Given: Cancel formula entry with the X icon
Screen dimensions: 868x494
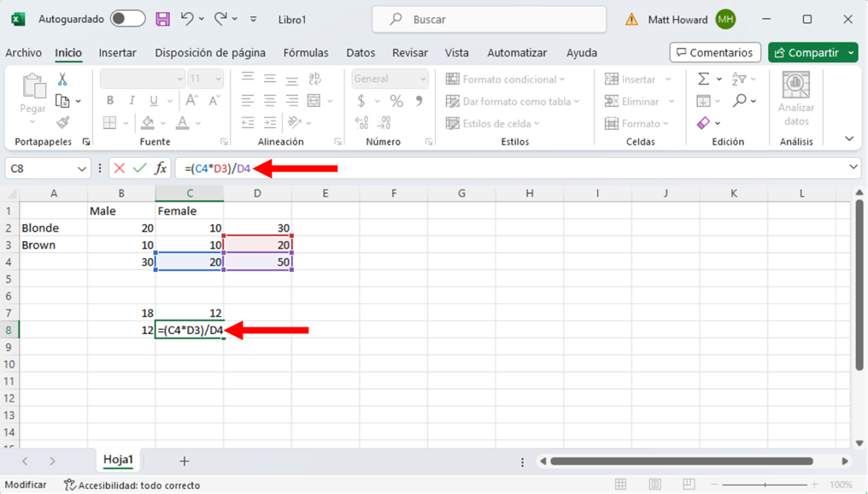Looking at the screenshot, I should point(120,168).
